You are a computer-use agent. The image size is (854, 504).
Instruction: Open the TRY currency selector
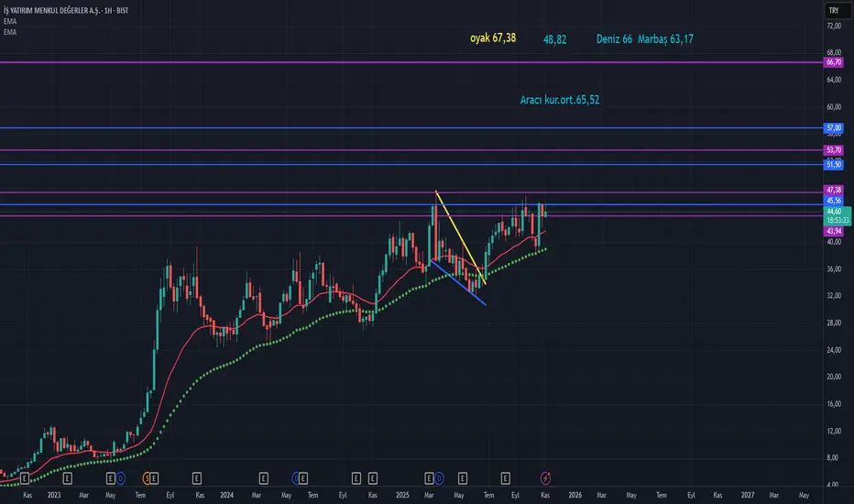click(832, 10)
